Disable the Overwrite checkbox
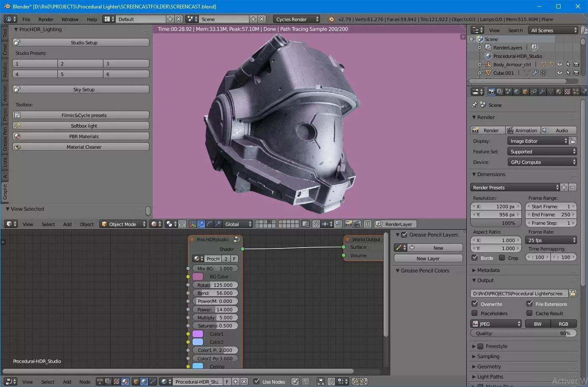Viewport: 588px width, 387px height. [x=475, y=304]
